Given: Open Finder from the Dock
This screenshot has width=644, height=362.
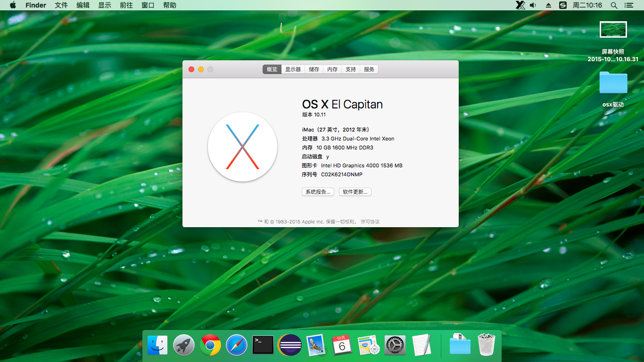Looking at the screenshot, I should (x=157, y=345).
